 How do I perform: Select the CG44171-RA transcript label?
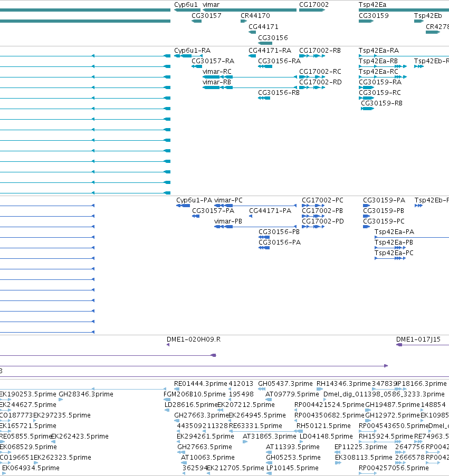click(270, 51)
